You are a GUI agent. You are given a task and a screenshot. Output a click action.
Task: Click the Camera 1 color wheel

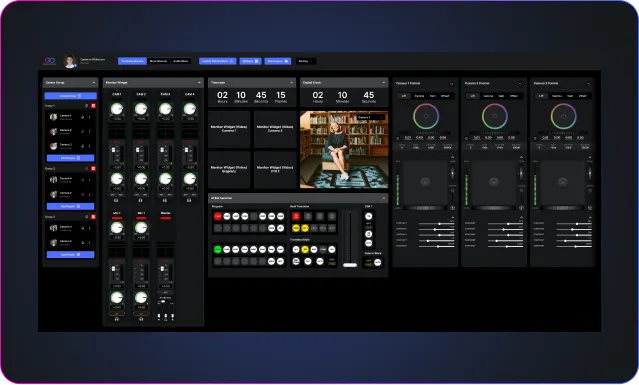coord(426,117)
